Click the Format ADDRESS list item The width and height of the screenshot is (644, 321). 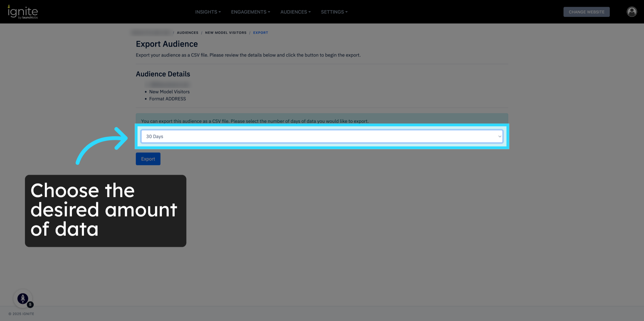[x=167, y=99]
